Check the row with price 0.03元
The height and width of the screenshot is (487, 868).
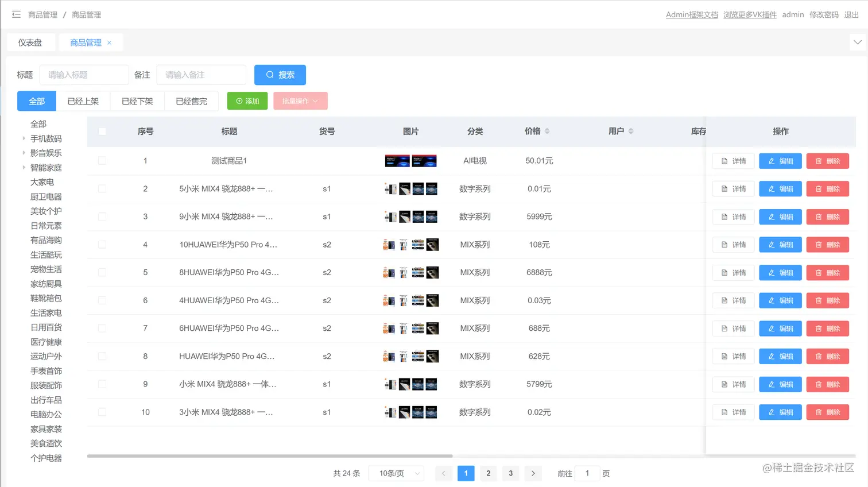click(x=102, y=300)
